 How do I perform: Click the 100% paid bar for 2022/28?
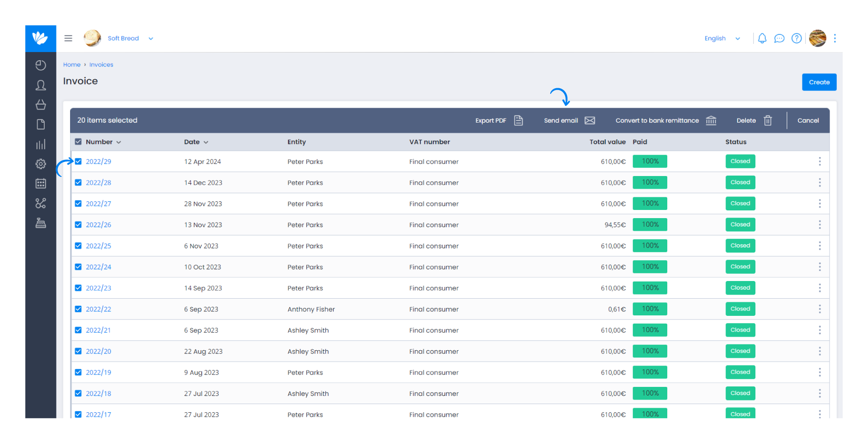[x=650, y=182]
